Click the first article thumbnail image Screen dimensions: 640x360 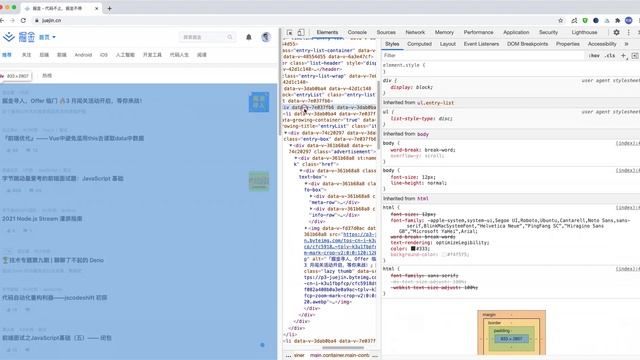259,102
